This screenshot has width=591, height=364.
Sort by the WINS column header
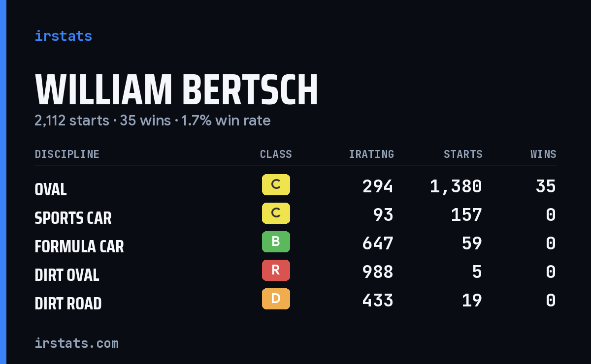click(543, 154)
